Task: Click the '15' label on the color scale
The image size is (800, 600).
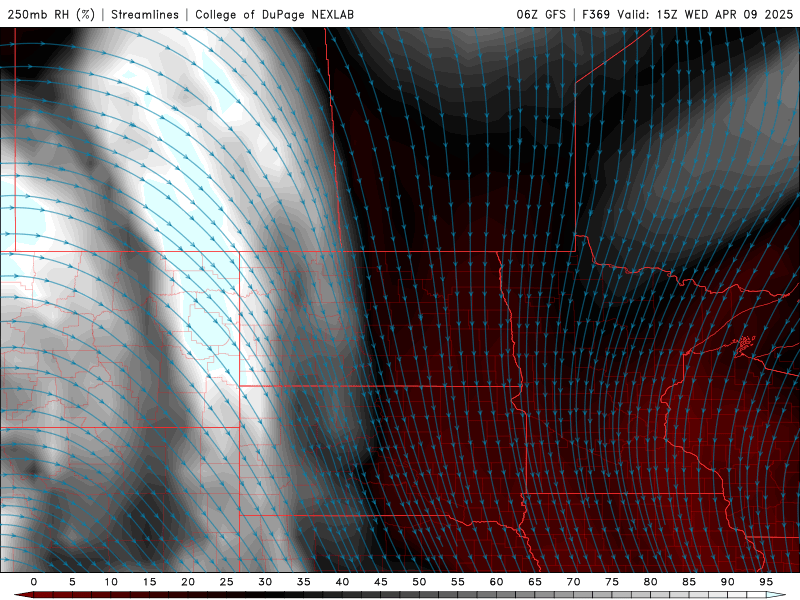Action: pos(149,582)
